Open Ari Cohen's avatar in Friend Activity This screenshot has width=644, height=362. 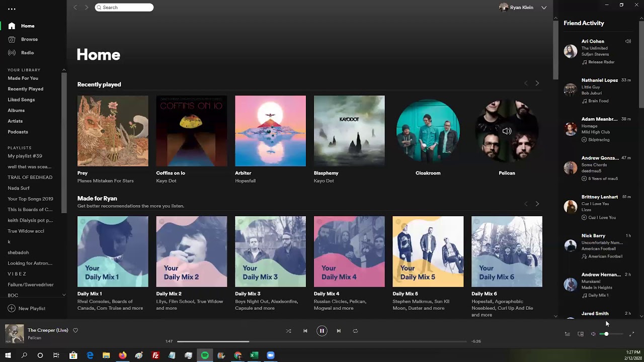571,51
